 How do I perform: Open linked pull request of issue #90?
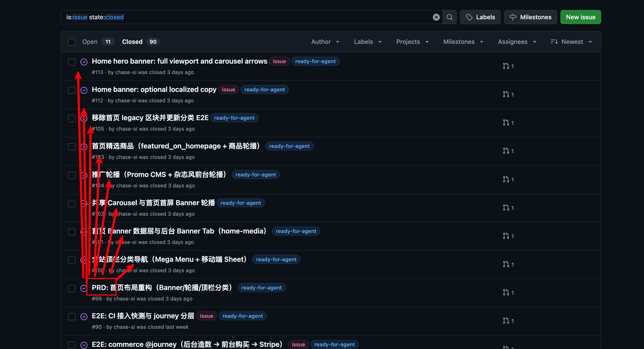(x=508, y=321)
